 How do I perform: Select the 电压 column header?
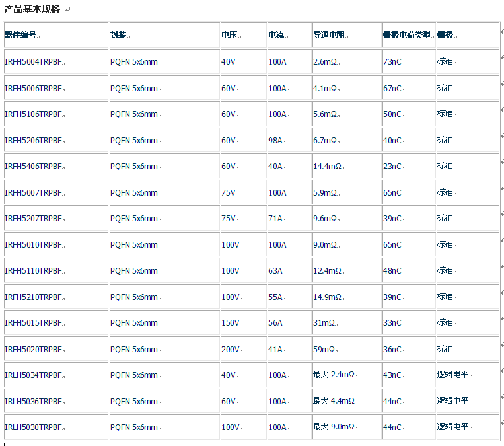[229, 35]
